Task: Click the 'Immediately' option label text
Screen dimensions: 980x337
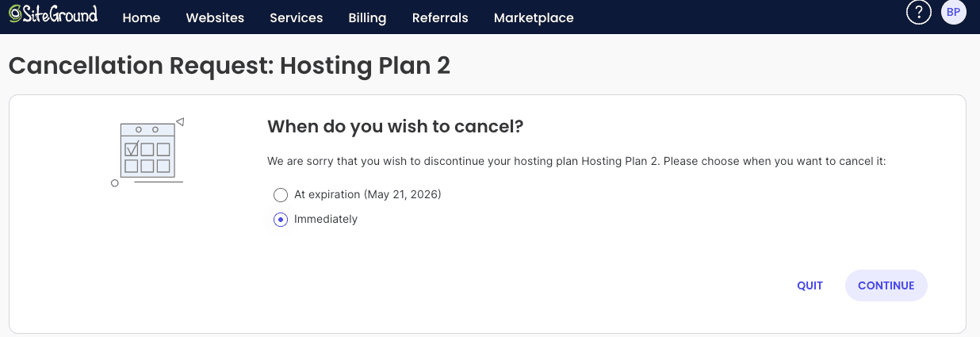Action: (326, 220)
